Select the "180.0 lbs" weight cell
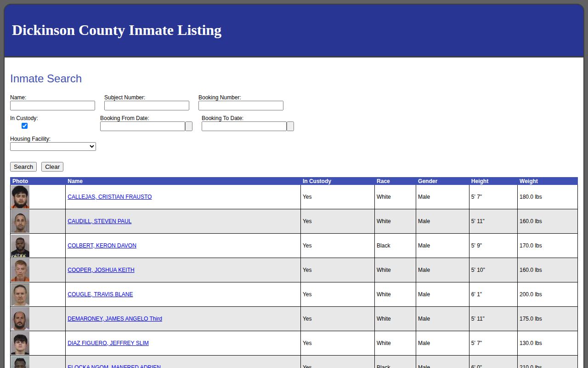The image size is (588, 368). 548,197
